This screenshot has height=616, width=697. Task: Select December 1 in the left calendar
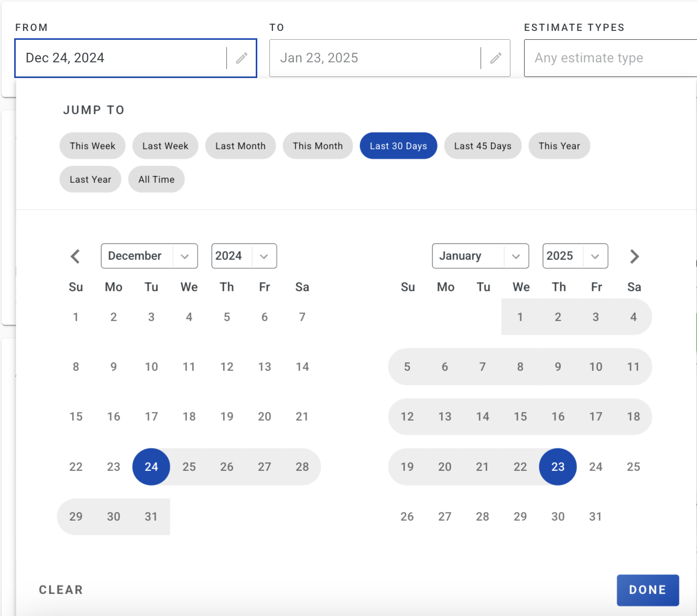[76, 317]
